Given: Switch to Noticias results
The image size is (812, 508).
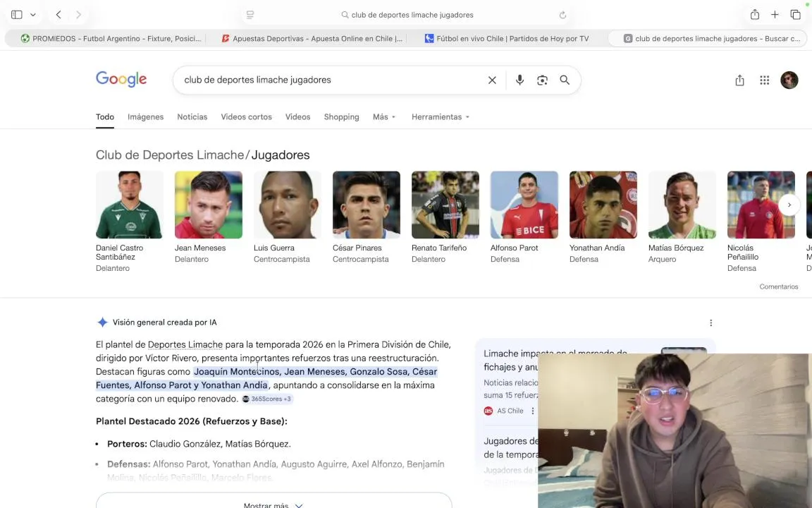Looking at the screenshot, I should (192, 117).
